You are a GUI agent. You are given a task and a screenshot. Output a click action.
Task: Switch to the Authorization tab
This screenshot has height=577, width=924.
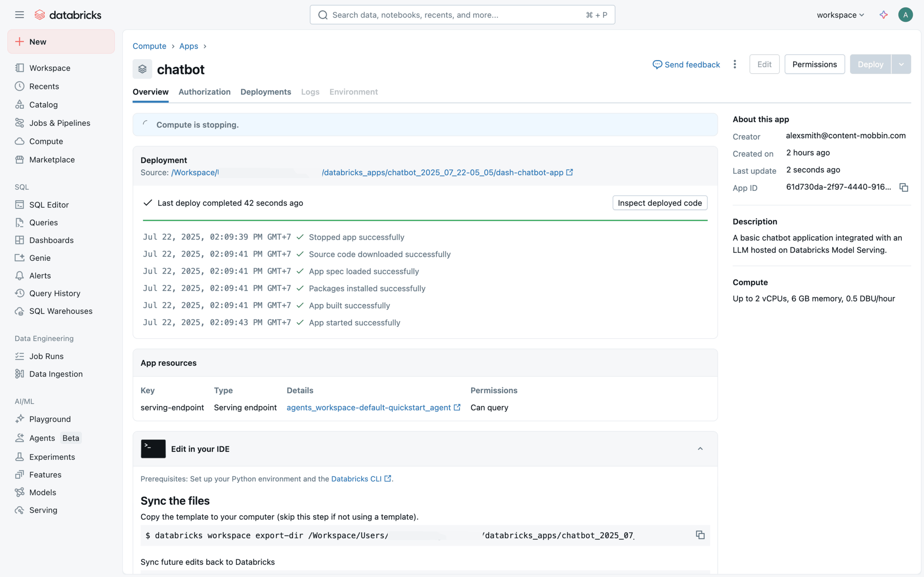(x=204, y=92)
